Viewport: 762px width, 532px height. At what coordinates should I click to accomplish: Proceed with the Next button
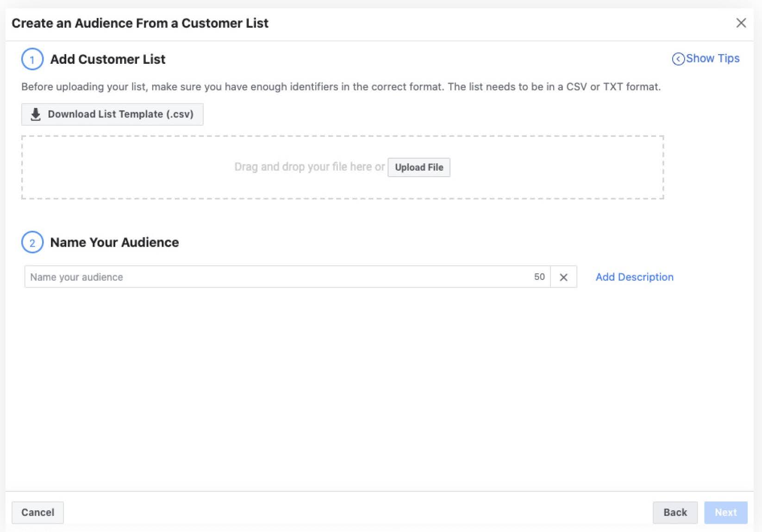pyautogui.click(x=725, y=513)
